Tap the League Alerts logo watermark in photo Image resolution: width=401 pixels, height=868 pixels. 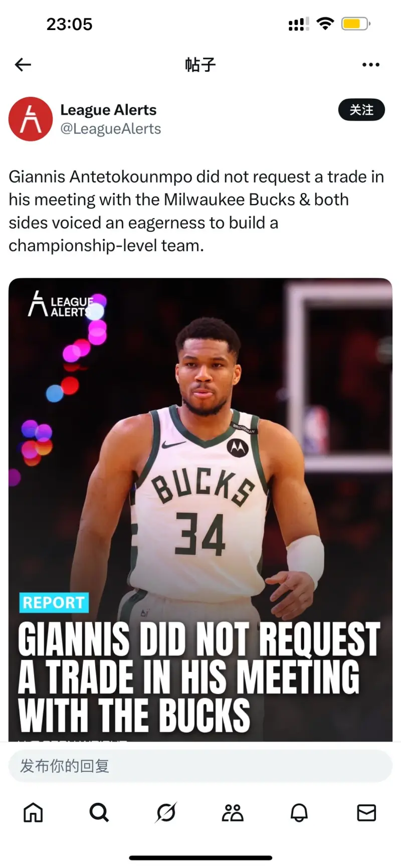click(61, 304)
